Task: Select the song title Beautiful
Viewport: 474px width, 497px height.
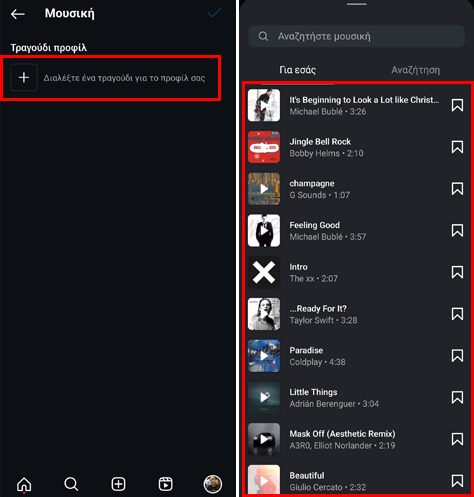Action: 307,475
